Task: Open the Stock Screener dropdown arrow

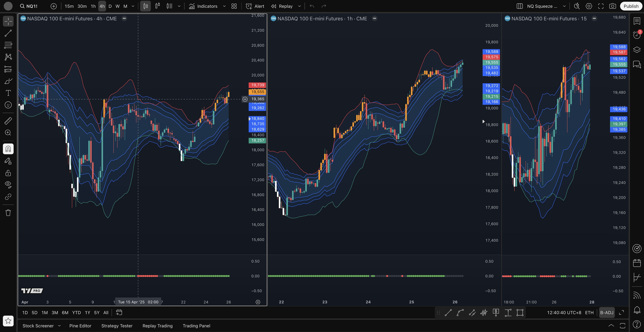Action: (x=59, y=326)
